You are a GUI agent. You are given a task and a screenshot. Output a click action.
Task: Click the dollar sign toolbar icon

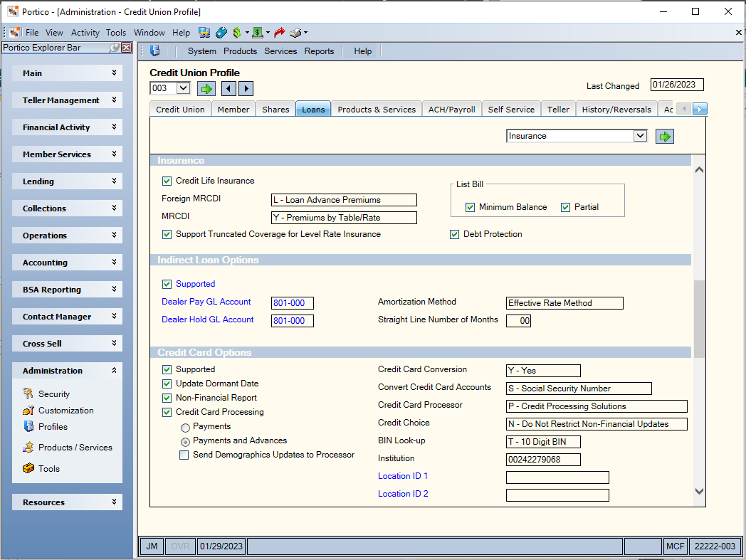coord(237,32)
